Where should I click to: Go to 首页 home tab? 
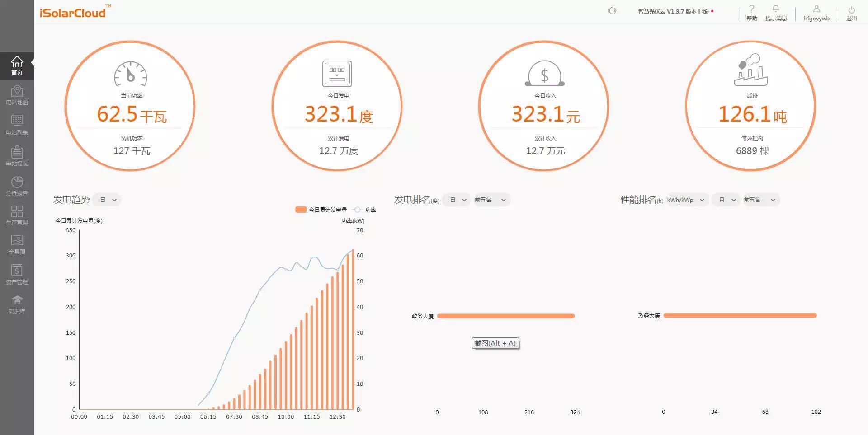click(x=17, y=65)
